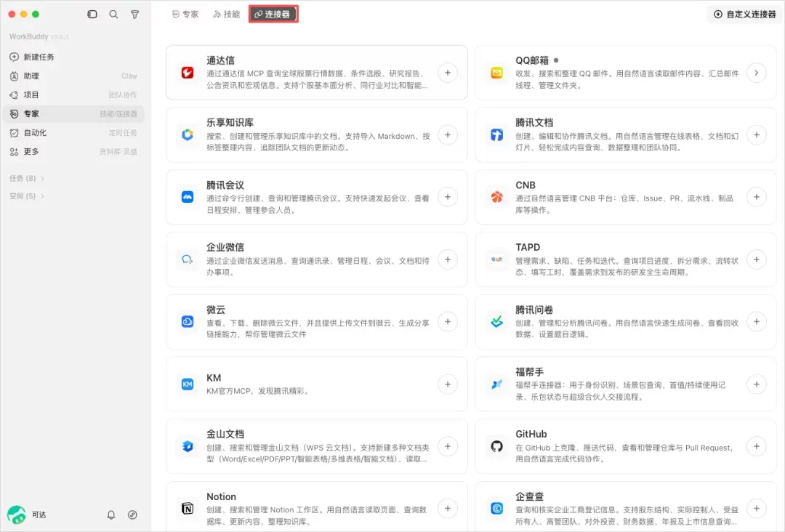The image size is (785, 532).
Task: Add the GitHub connector
Action: [757, 446]
